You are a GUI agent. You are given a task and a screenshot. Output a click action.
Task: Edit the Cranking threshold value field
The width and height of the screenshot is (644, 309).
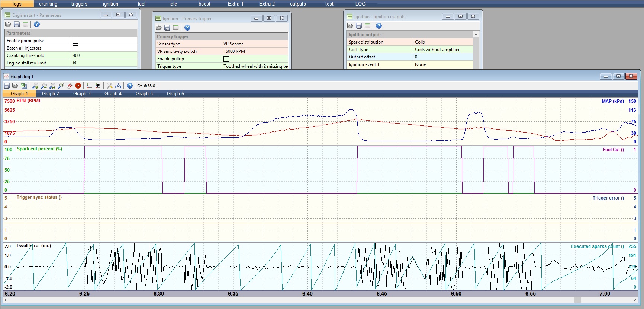(104, 55)
